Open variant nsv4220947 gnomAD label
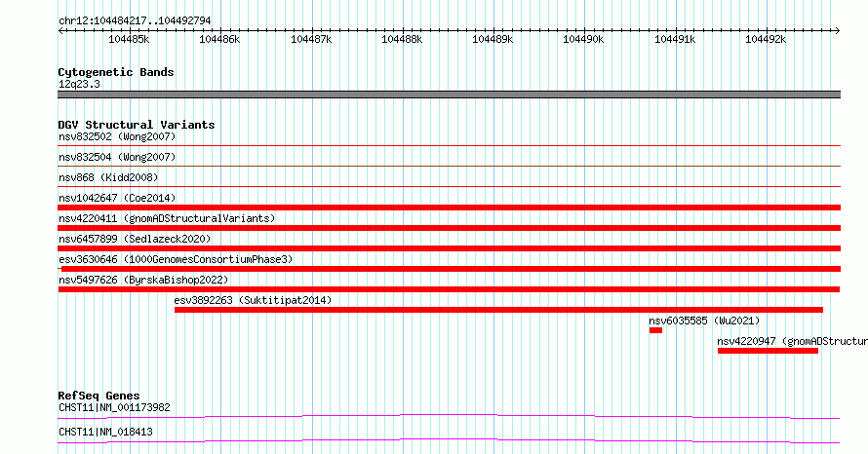 [792, 341]
